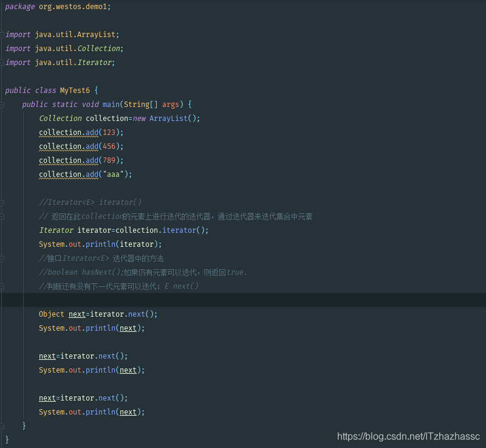This screenshot has width=486, height=448.
Task: Click the String[] type in main signature
Action: pyautogui.click(x=141, y=105)
